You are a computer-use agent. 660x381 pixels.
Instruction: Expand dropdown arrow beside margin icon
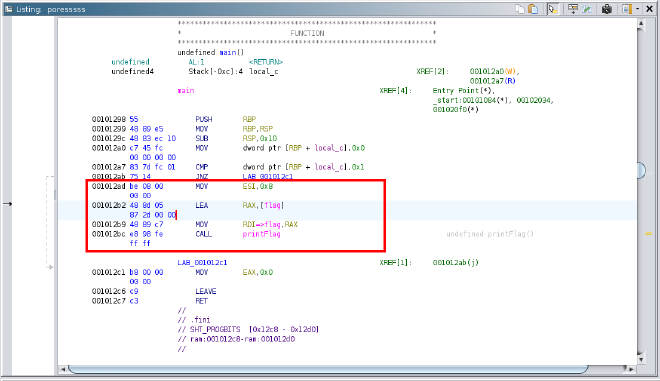click(x=637, y=9)
